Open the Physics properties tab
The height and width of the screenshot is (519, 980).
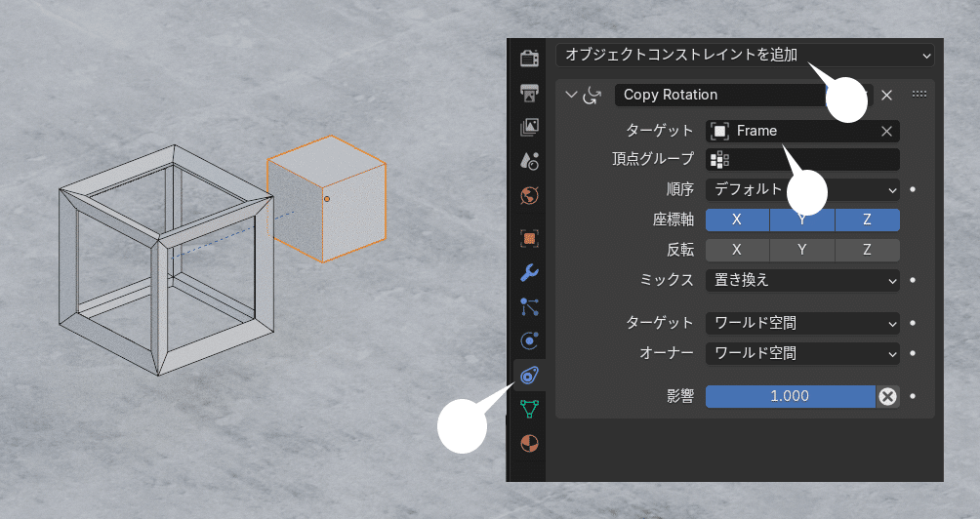click(x=529, y=341)
